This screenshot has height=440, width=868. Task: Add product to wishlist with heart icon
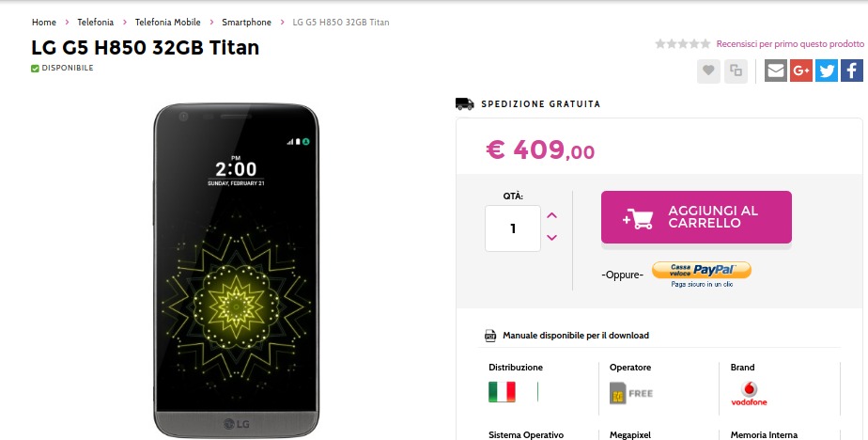click(708, 71)
